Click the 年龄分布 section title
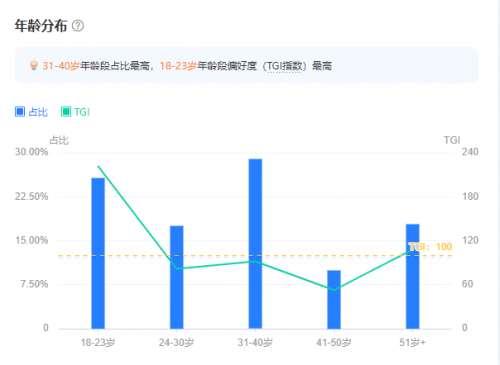This screenshot has width=500, height=365. point(41,26)
